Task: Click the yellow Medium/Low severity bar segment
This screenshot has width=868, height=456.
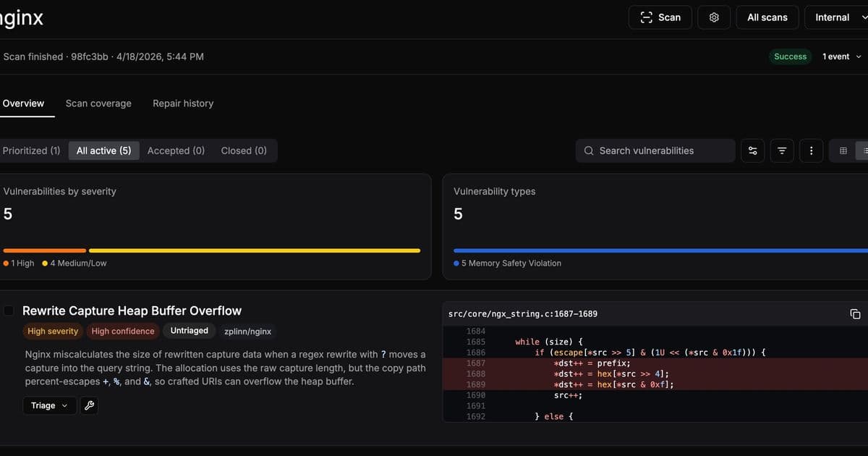Action: pyautogui.click(x=255, y=250)
